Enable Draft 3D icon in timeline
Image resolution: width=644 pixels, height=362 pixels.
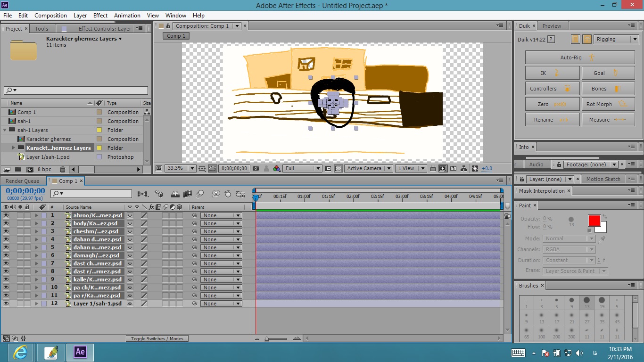159,194
